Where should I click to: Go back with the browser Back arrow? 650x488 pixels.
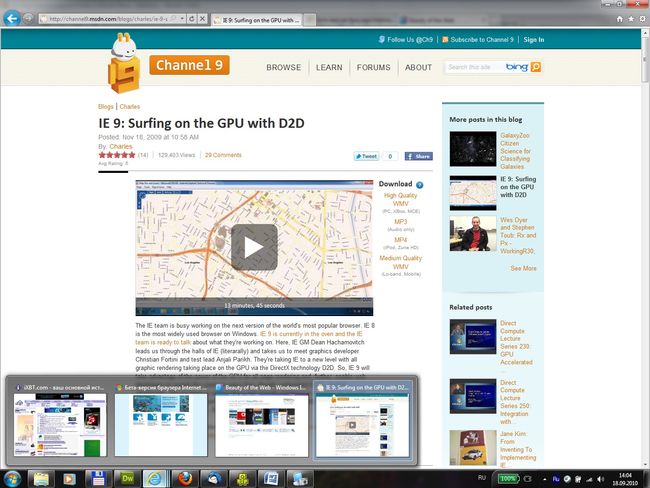(x=12, y=18)
